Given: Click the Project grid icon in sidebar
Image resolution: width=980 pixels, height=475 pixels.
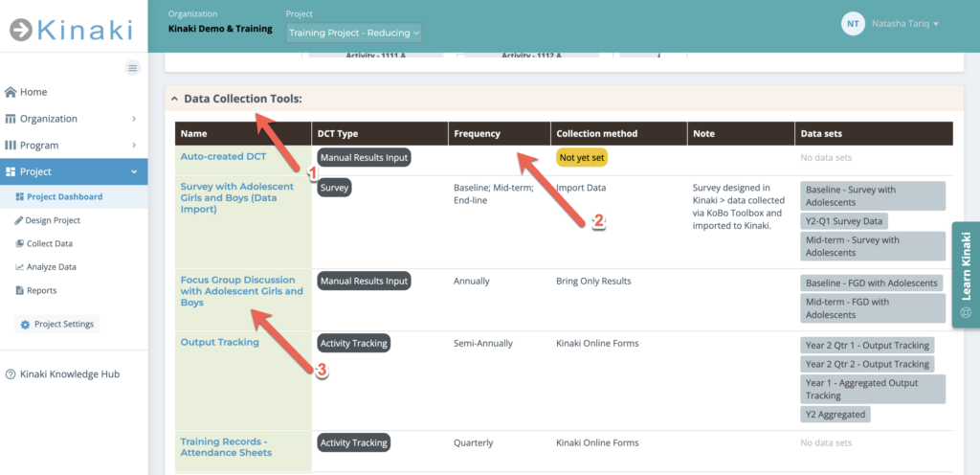Looking at the screenshot, I should pyautogui.click(x=10, y=171).
